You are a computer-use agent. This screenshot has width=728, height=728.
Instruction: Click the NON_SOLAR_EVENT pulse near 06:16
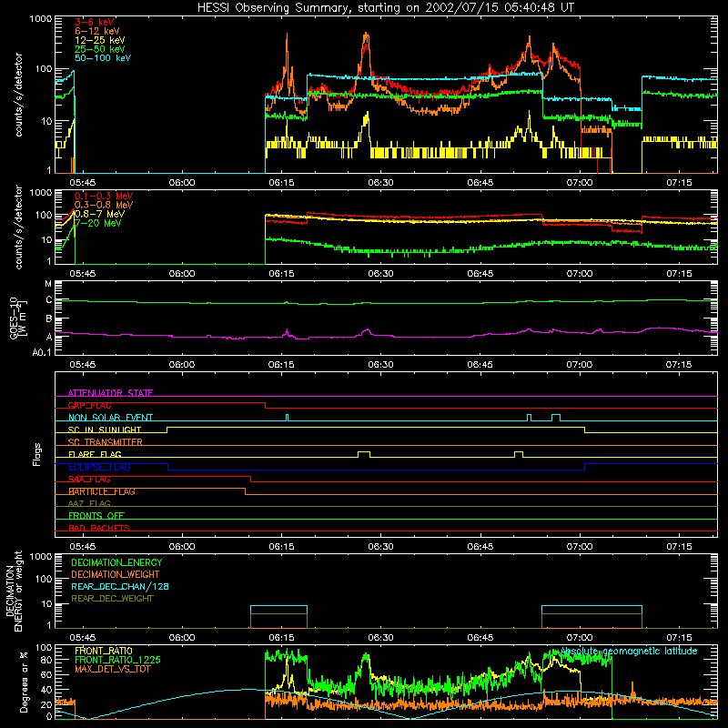point(287,418)
